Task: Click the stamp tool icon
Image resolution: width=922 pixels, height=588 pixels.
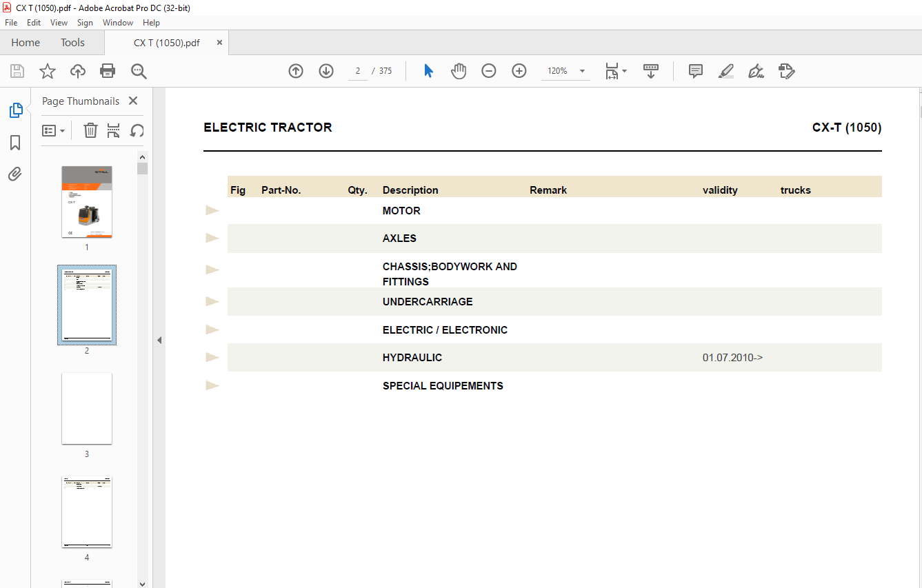Action: 786,71
